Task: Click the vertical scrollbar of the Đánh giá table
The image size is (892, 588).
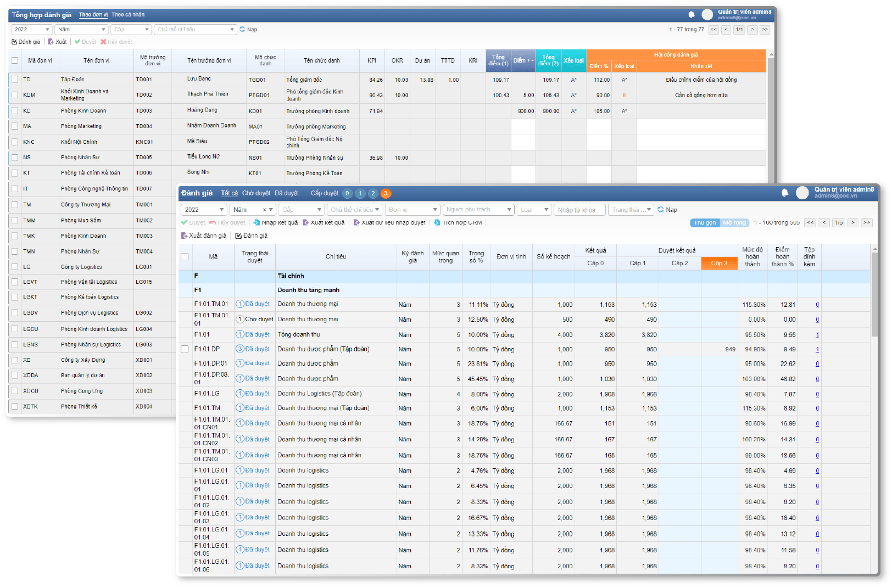Action: [x=874, y=295]
